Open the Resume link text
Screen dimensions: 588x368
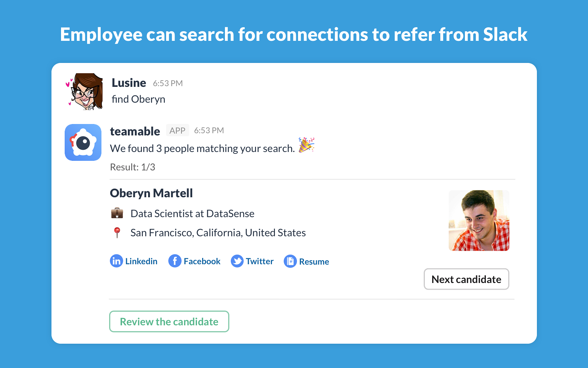click(314, 262)
